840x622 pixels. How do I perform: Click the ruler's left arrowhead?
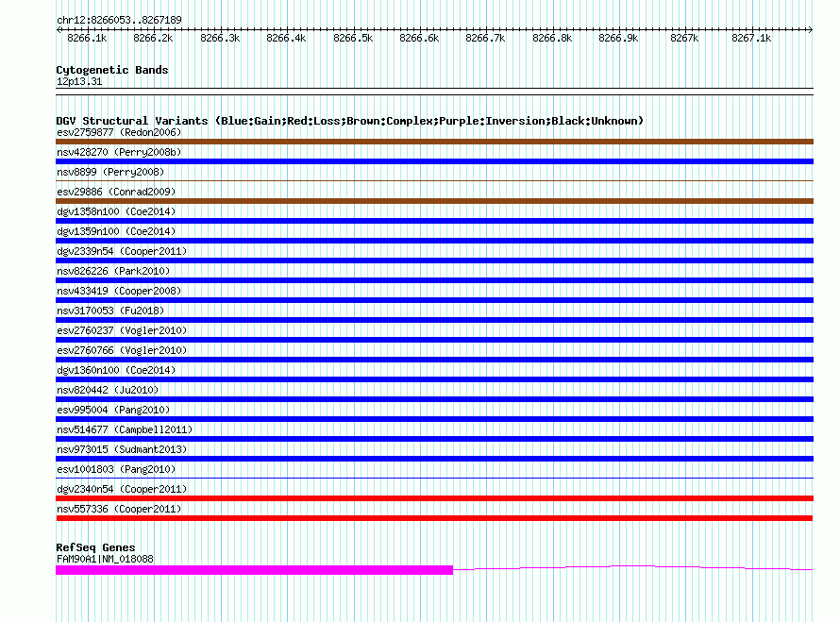pyautogui.click(x=59, y=29)
